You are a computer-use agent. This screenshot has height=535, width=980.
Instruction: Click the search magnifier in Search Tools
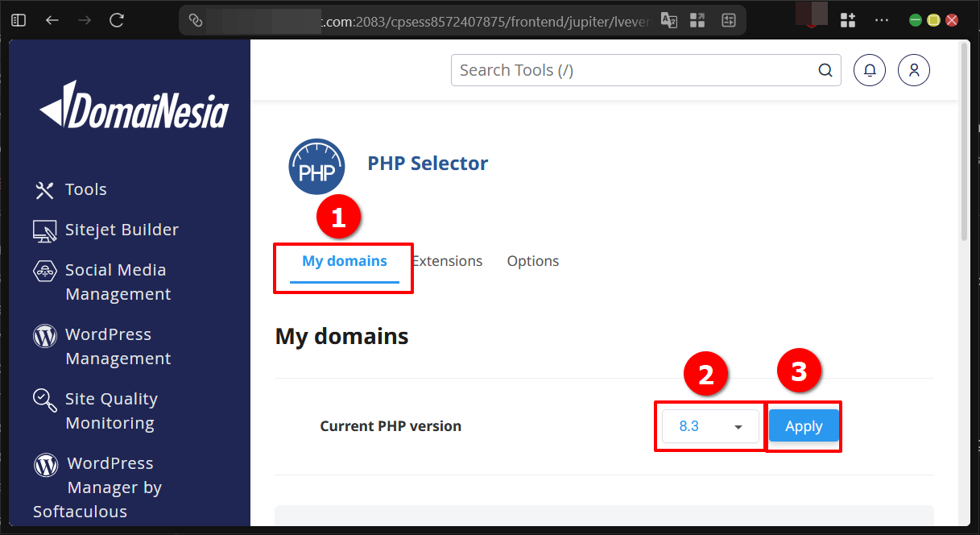825,70
